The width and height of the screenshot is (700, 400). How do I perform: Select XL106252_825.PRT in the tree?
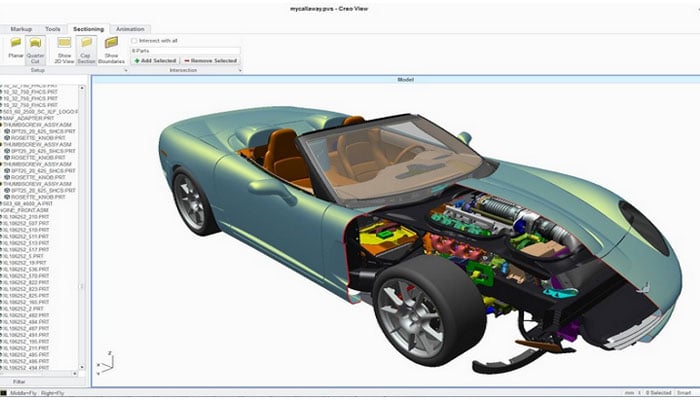26,296
